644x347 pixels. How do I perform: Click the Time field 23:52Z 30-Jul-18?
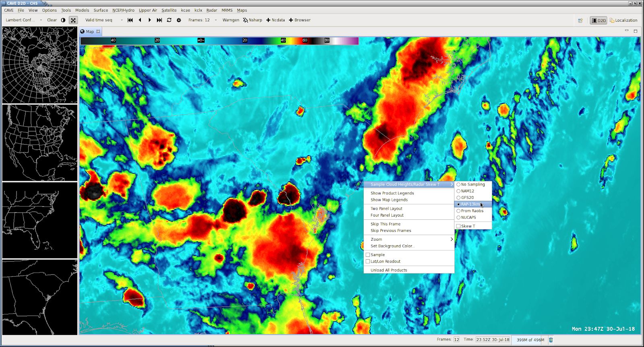tap(493, 340)
